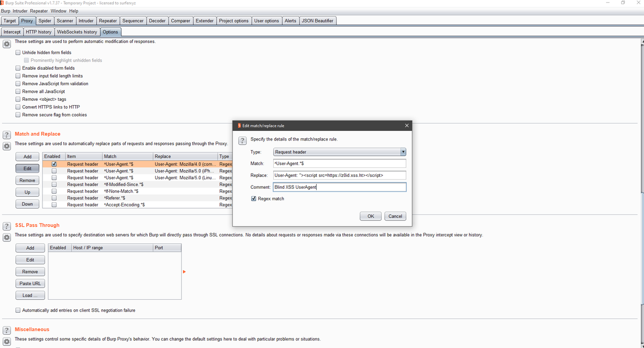The width and height of the screenshot is (644, 348).
Task: Click Remove in Match and Replace
Action: click(x=27, y=181)
